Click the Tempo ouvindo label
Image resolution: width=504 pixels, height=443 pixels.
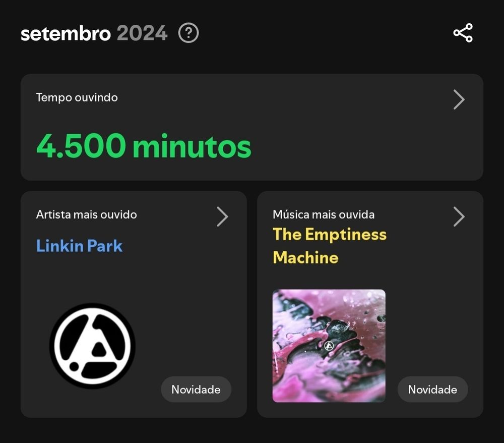click(x=77, y=97)
